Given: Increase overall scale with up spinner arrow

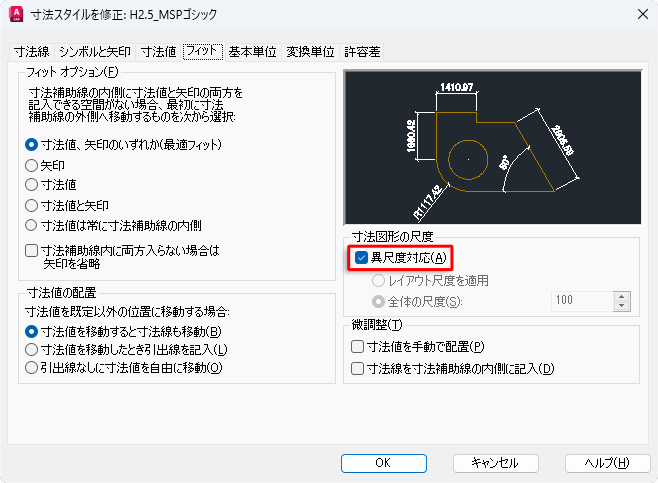Looking at the screenshot, I should [x=621, y=296].
